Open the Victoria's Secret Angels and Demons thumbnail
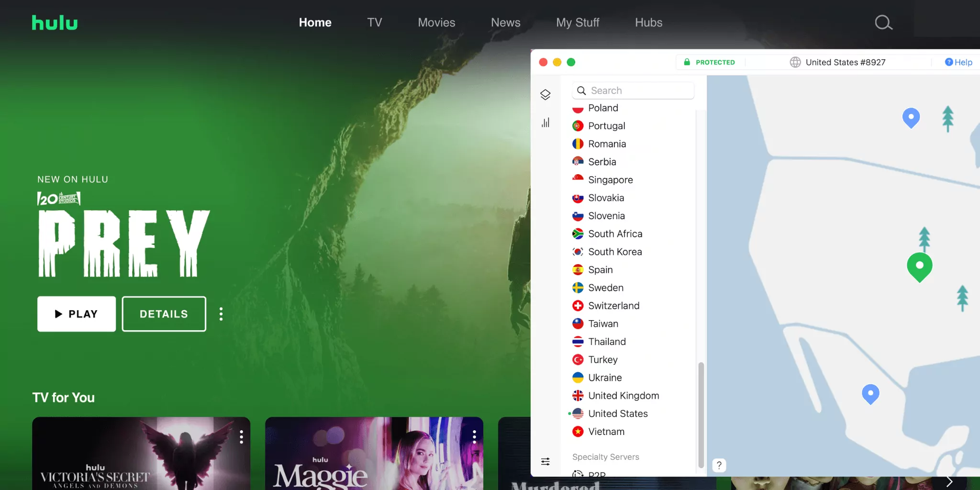Image resolution: width=980 pixels, height=490 pixels. tap(141, 453)
